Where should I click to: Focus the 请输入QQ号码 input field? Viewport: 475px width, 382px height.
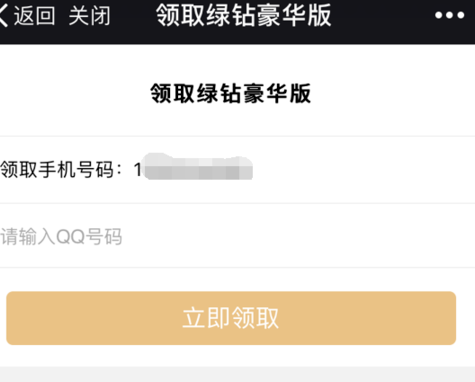click(x=237, y=236)
